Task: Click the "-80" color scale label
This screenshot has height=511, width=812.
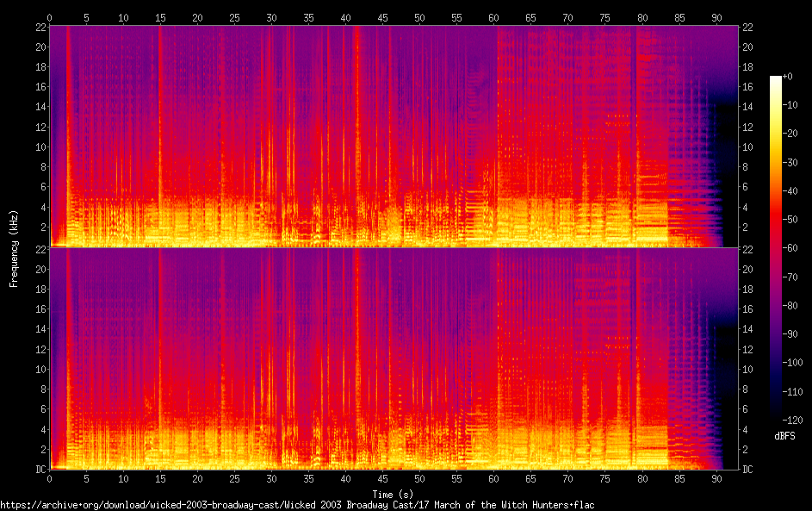Action: point(790,306)
